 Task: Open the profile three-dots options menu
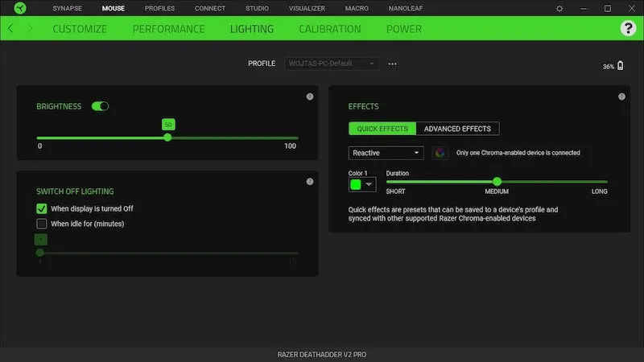pyautogui.click(x=392, y=64)
